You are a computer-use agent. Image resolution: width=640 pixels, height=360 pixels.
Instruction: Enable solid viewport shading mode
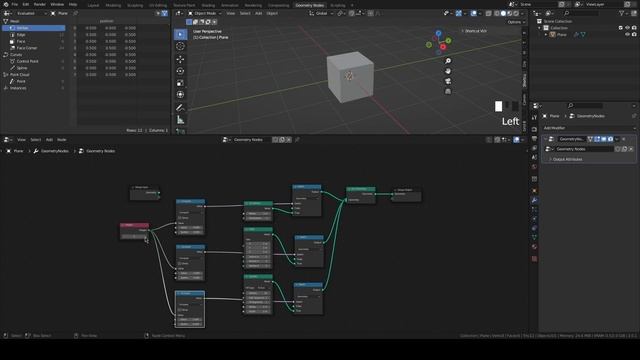503,13
